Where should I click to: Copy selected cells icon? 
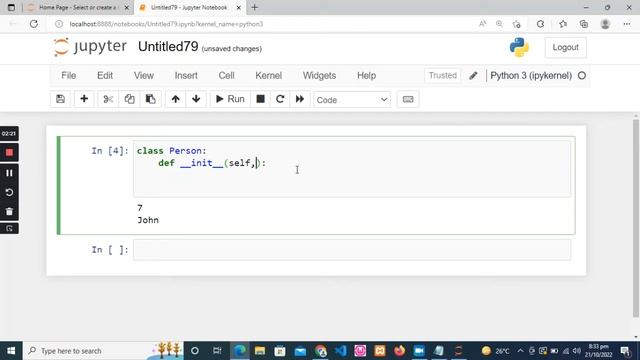(129, 99)
